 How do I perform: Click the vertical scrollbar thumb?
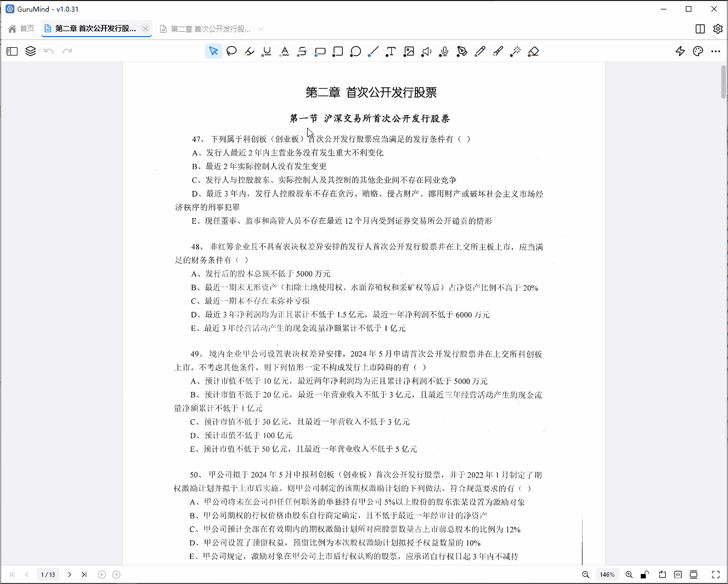[x=723, y=82]
